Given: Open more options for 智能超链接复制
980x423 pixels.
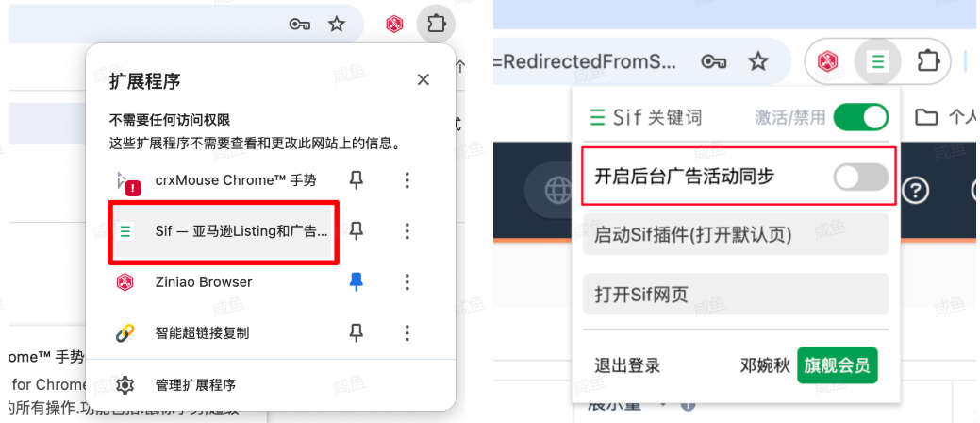Looking at the screenshot, I should pos(407,333).
